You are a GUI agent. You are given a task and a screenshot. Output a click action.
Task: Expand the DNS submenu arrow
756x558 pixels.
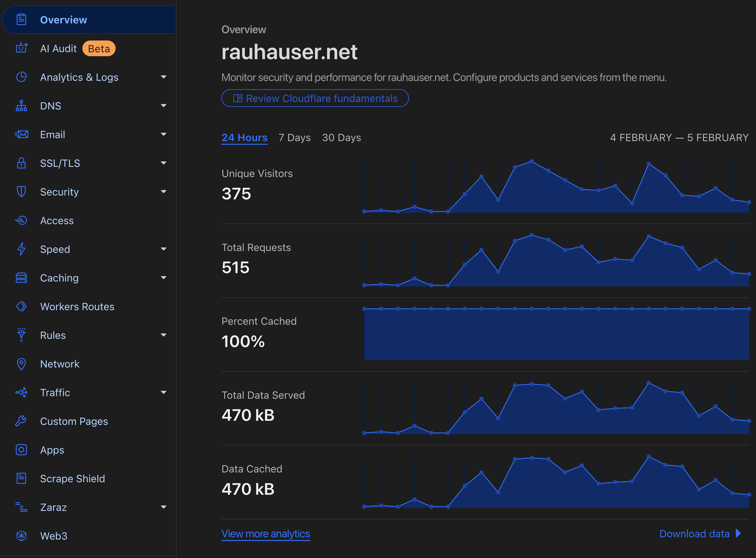click(x=163, y=106)
